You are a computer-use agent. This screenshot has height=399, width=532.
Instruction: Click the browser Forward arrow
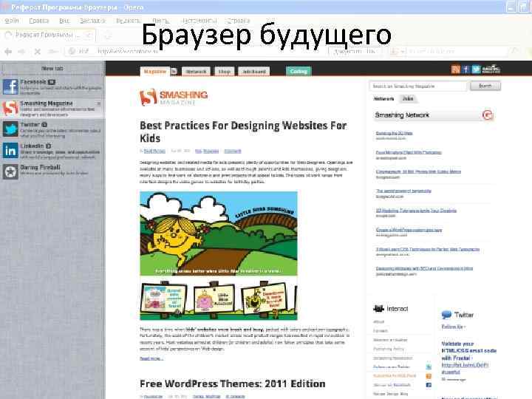click(21, 51)
